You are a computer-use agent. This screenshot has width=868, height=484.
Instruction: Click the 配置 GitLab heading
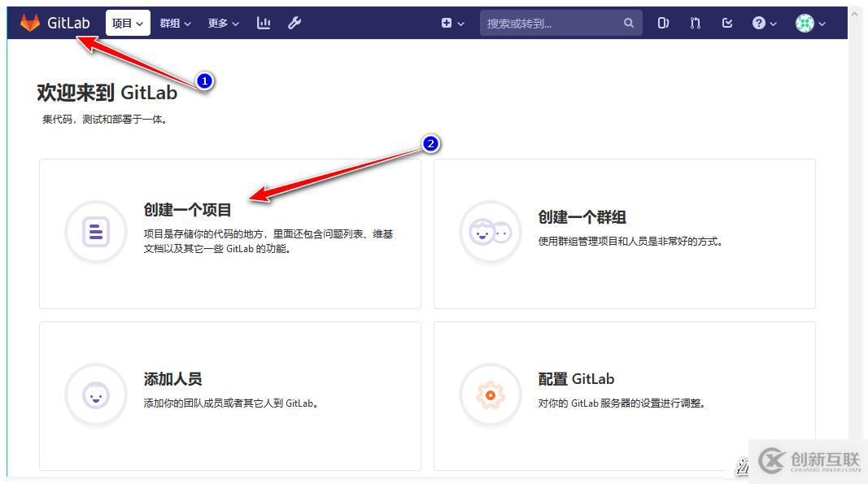pos(576,379)
